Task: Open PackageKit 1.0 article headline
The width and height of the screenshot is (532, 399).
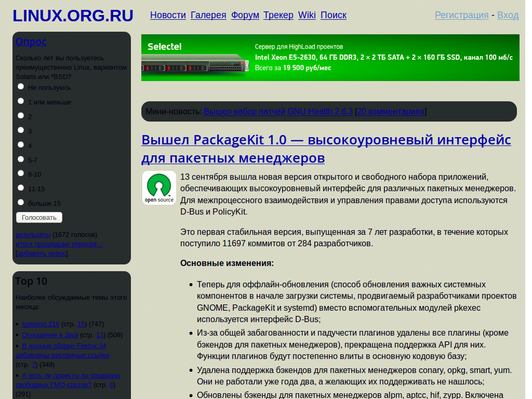Action: click(x=326, y=149)
